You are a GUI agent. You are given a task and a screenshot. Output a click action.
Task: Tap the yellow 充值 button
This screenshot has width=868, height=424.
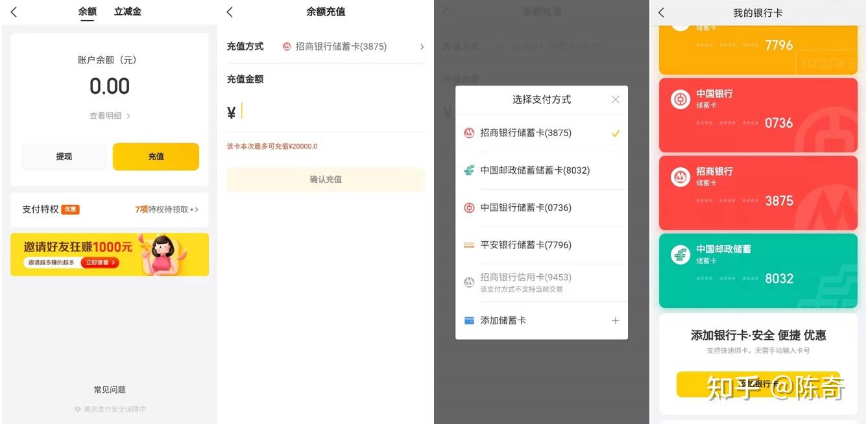pyautogui.click(x=156, y=156)
